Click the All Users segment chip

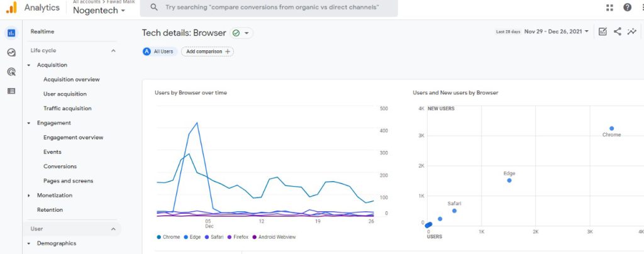(160, 52)
